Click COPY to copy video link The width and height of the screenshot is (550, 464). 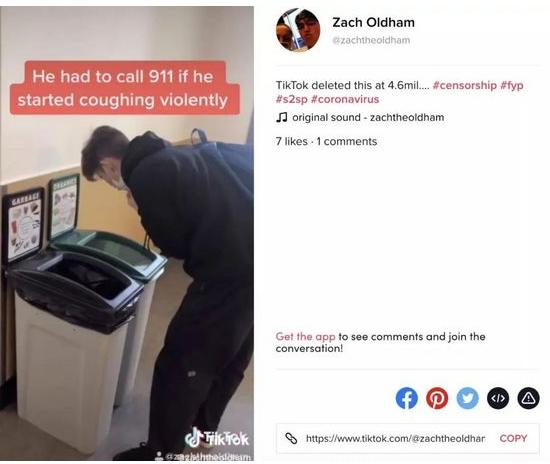tap(513, 438)
